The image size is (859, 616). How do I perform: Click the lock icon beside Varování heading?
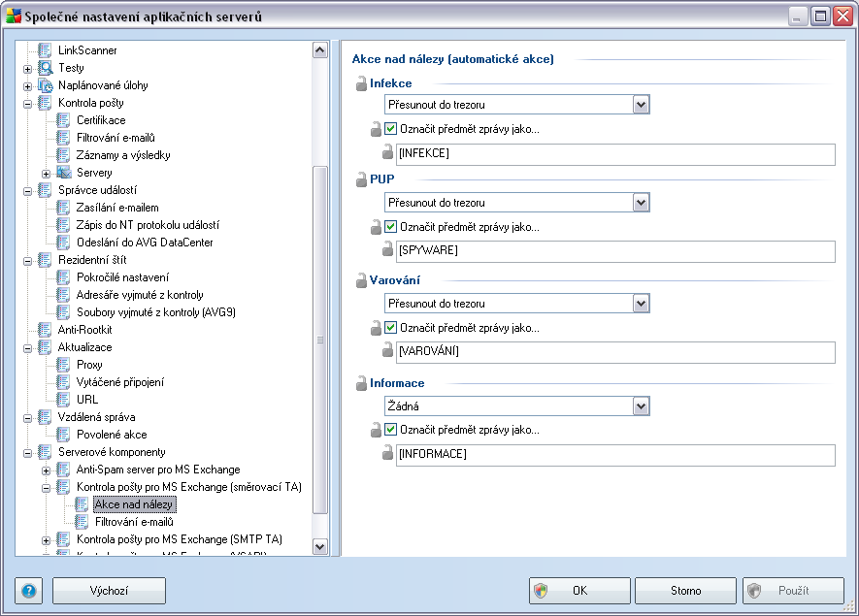(x=361, y=281)
